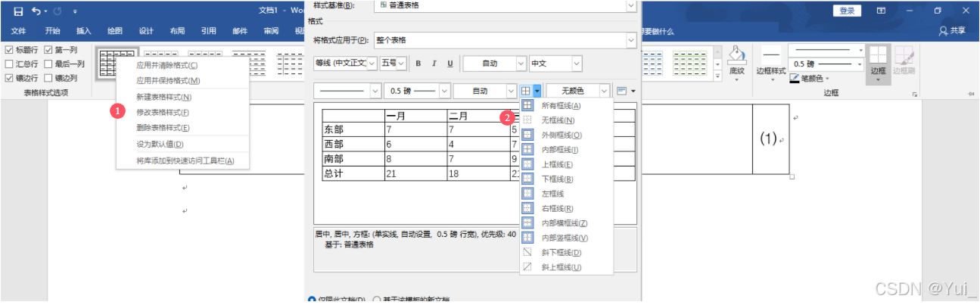
Task: Choose 修改表格样式(F) from context menu
Action: [182, 112]
